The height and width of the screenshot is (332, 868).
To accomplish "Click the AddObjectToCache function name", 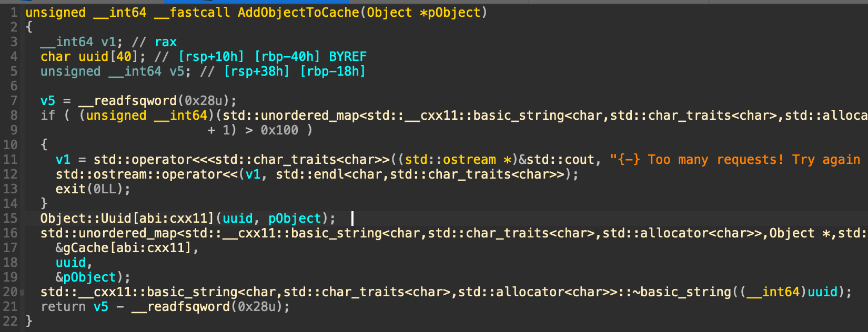I will (298, 13).
